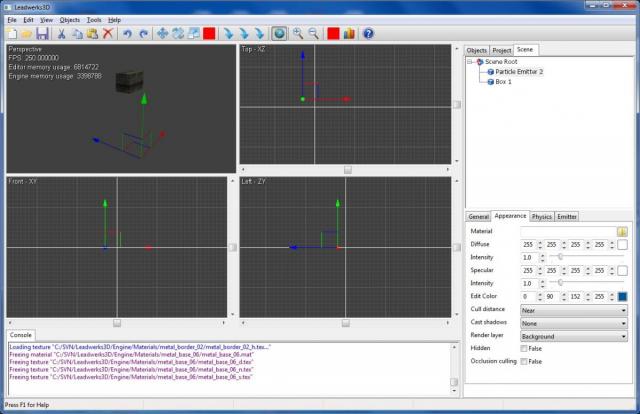Click the Material text field
640x414 pixels.
tap(566, 231)
